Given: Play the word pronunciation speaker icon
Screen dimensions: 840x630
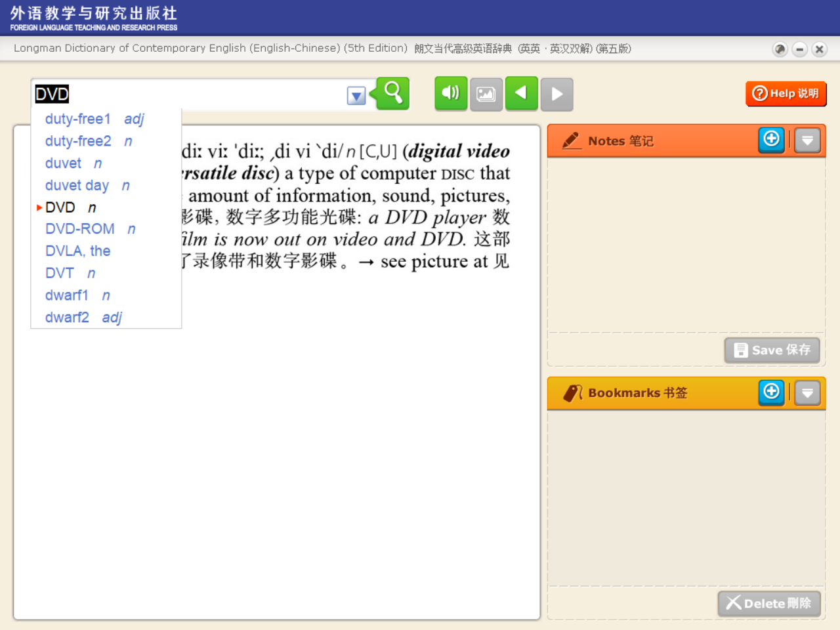Looking at the screenshot, I should coord(451,93).
